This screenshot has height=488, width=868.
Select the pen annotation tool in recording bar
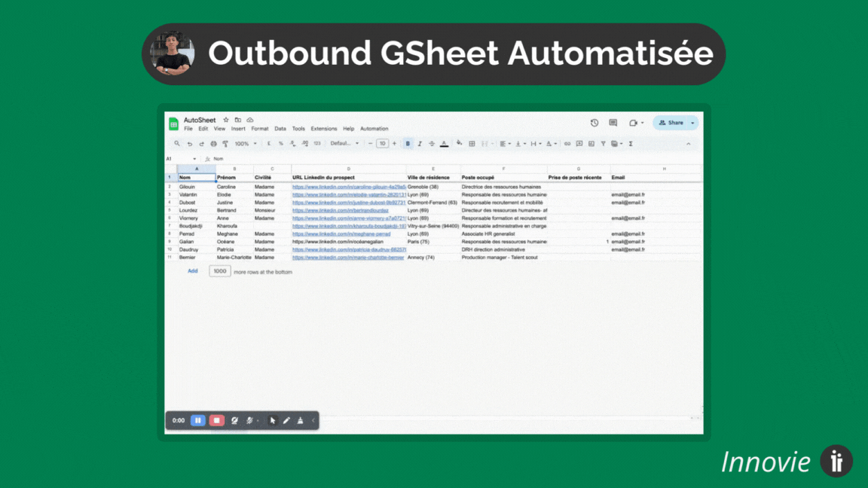[x=287, y=420]
